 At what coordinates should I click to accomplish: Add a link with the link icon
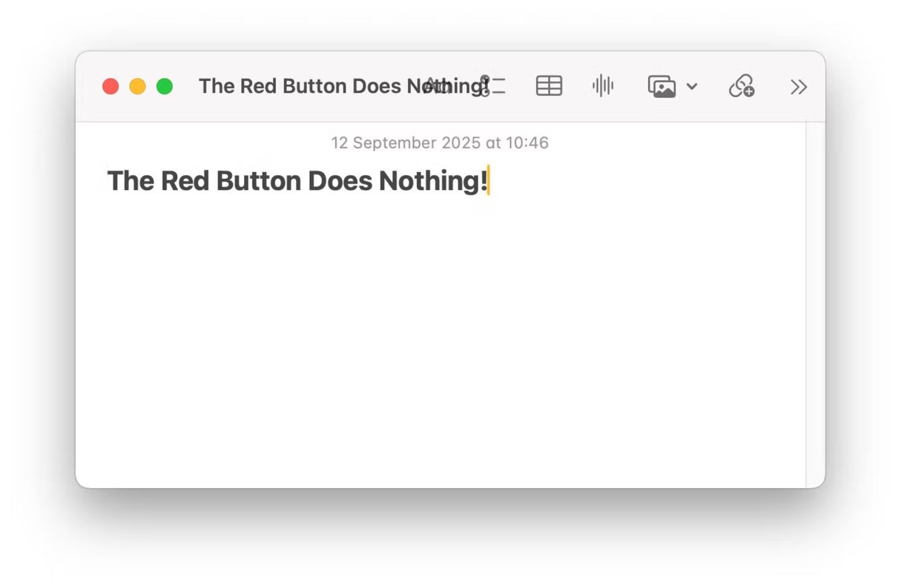coord(741,86)
